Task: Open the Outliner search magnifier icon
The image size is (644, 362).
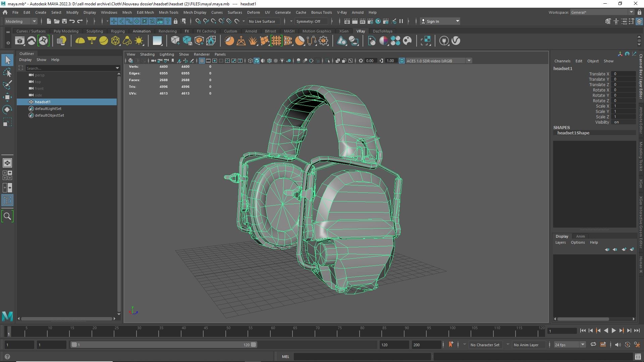Action: tap(7, 217)
